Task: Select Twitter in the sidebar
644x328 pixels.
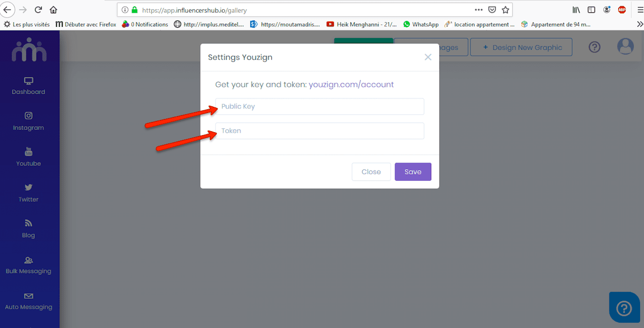Action: tap(28, 193)
